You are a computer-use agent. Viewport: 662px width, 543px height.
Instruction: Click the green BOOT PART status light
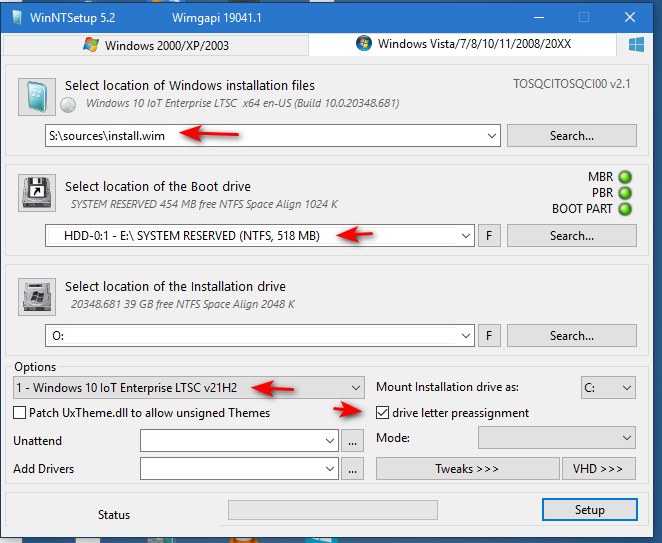click(625, 209)
